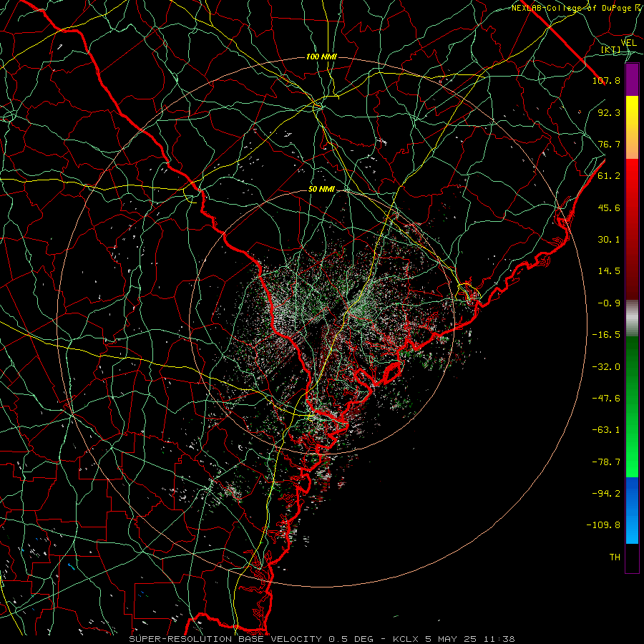Click the green segment of velocity scale
Image resolution: width=644 pixels, height=644 pixels.
[632, 406]
